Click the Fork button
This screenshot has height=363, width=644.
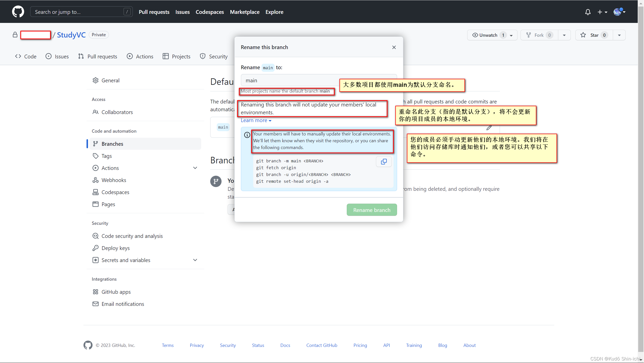[x=539, y=35]
